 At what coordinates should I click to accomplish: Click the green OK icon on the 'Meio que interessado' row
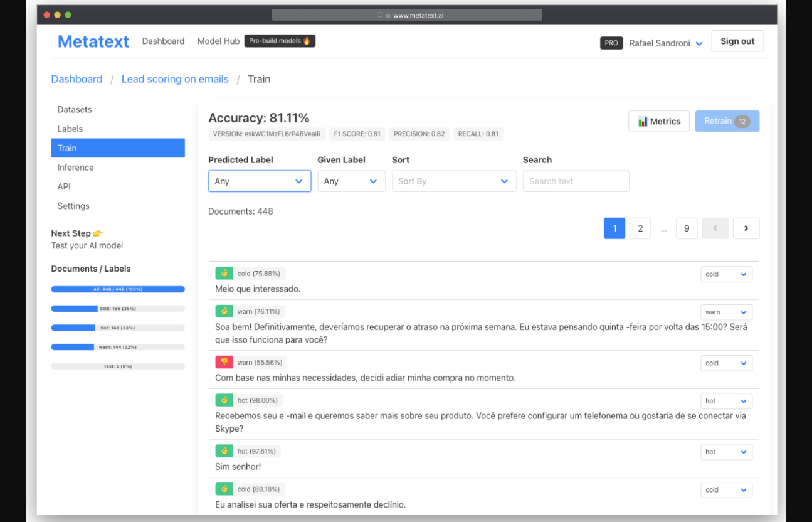[224, 274]
